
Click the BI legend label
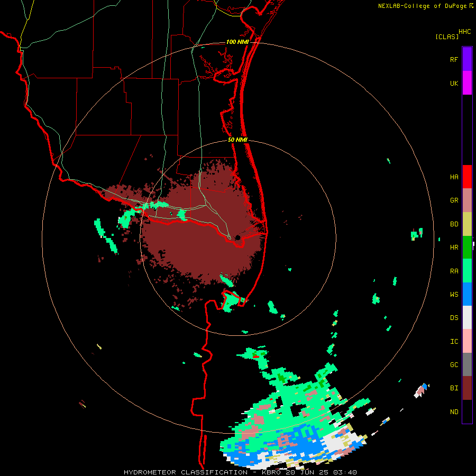[x=454, y=388]
